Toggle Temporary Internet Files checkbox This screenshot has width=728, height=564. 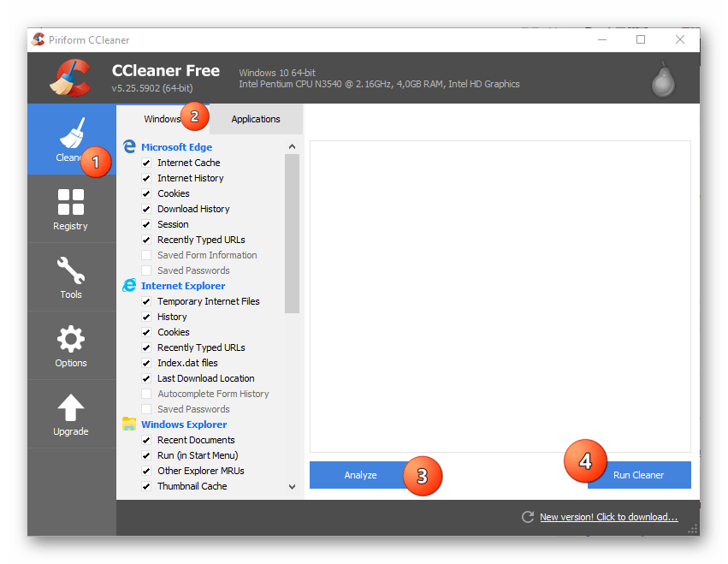coord(146,301)
